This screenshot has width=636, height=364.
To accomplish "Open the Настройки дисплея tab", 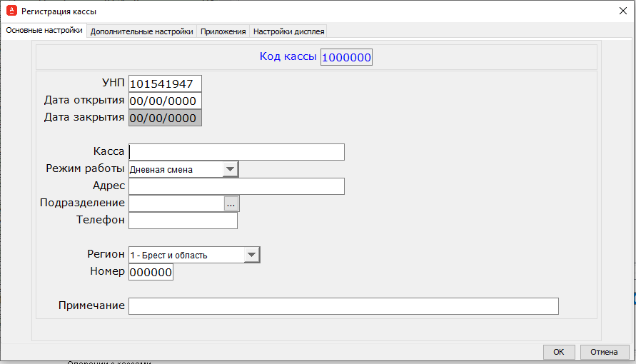I will 288,31.
